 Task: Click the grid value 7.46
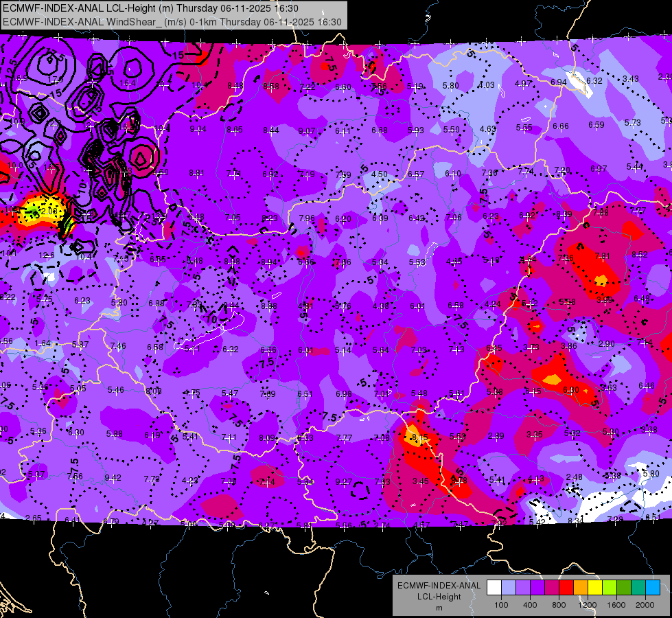pos(118,345)
